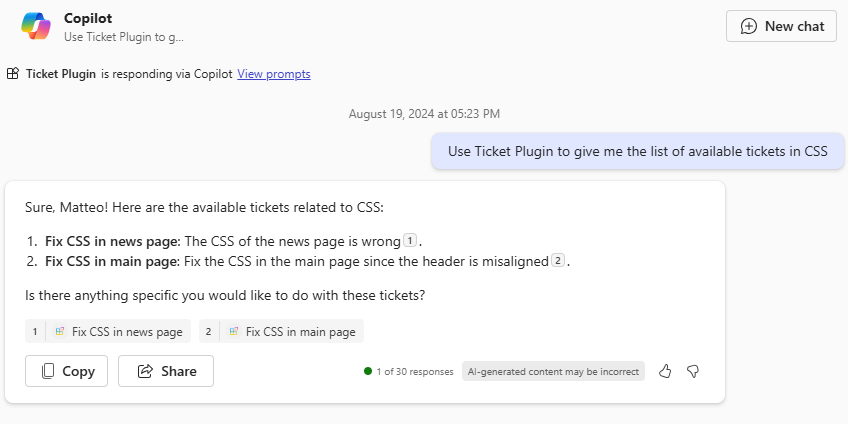Click the Sure, Matteo! greeting line
The image size is (848, 424).
pyautogui.click(x=204, y=208)
